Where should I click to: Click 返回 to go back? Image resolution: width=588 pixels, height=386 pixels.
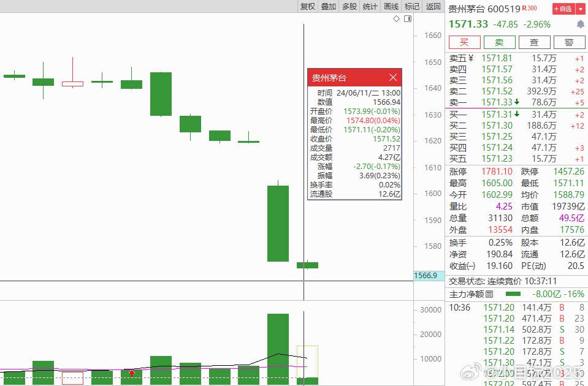(433, 6)
